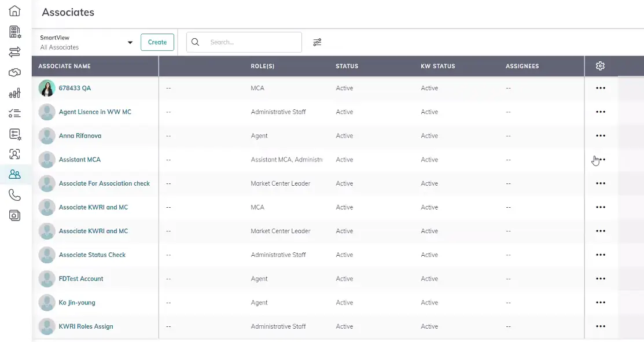Click 'Assistant MCA, Administr' role cell
The height and width of the screenshot is (342, 644).
pyautogui.click(x=286, y=159)
